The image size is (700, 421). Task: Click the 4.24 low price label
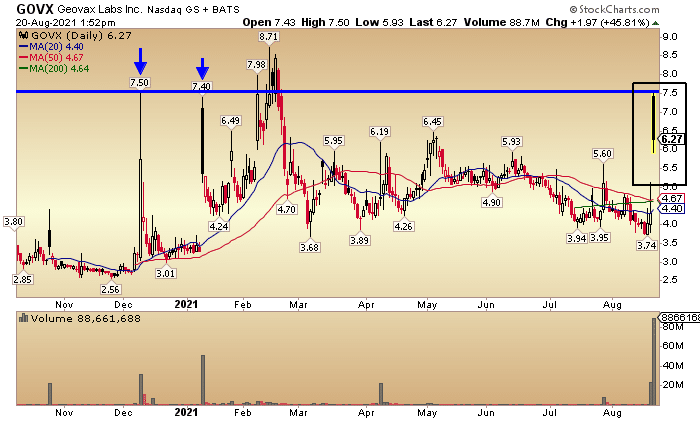tap(219, 226)
